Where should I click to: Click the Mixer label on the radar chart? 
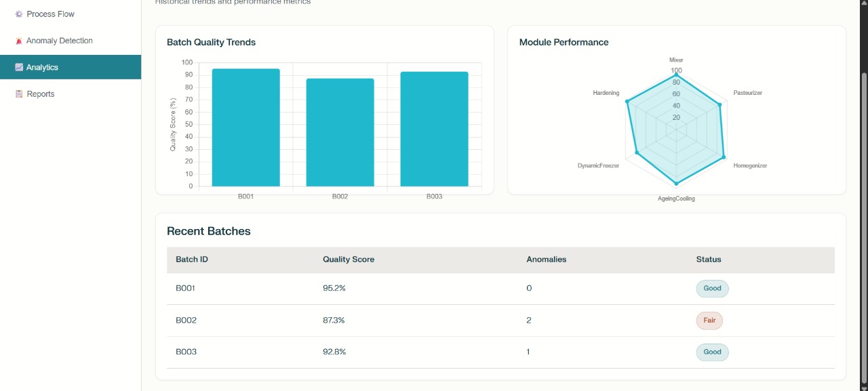(676, 59)
